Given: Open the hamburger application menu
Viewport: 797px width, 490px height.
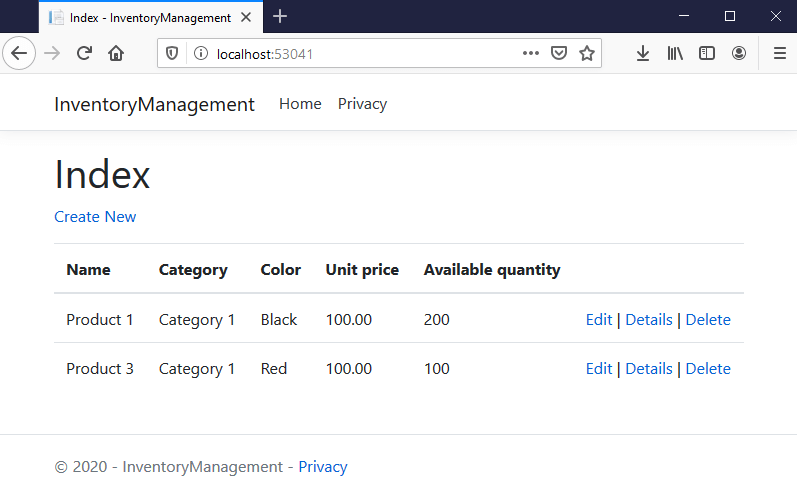Looking at the screenshot, I should (x=779, y=53).
